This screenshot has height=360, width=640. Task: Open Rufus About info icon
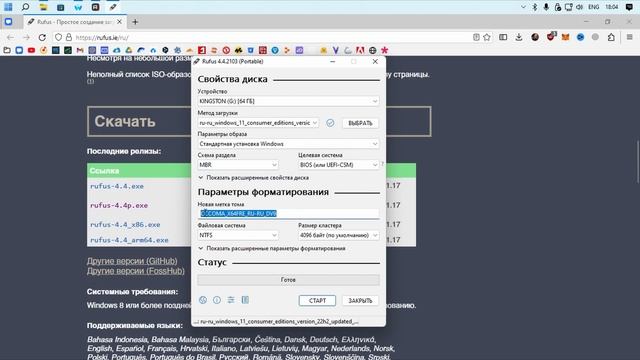pyautogui.click(x=217, y=300)
